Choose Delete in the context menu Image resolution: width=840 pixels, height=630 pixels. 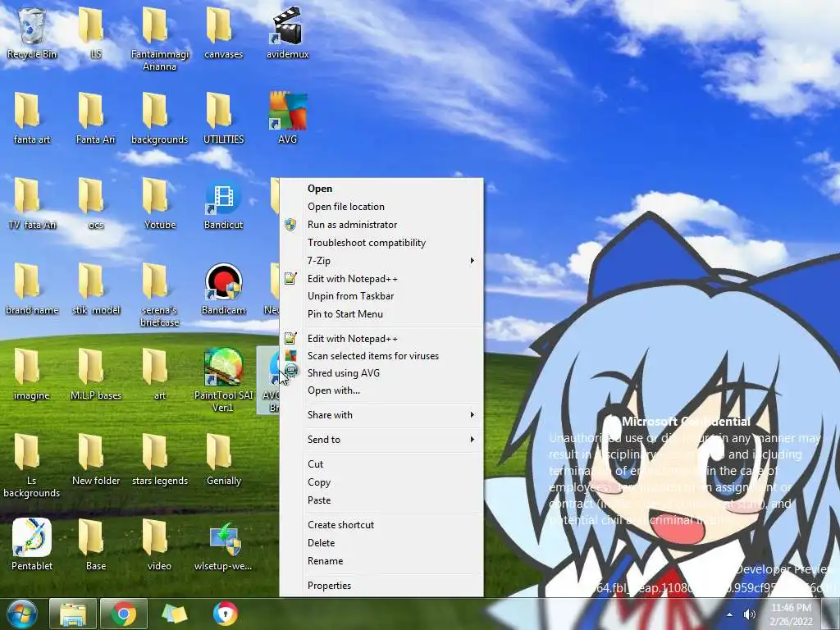click(381, 543)
